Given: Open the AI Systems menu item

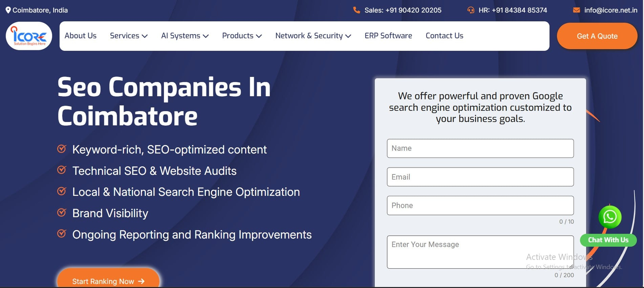Looking at the screenshot, I should pos(181,36).
